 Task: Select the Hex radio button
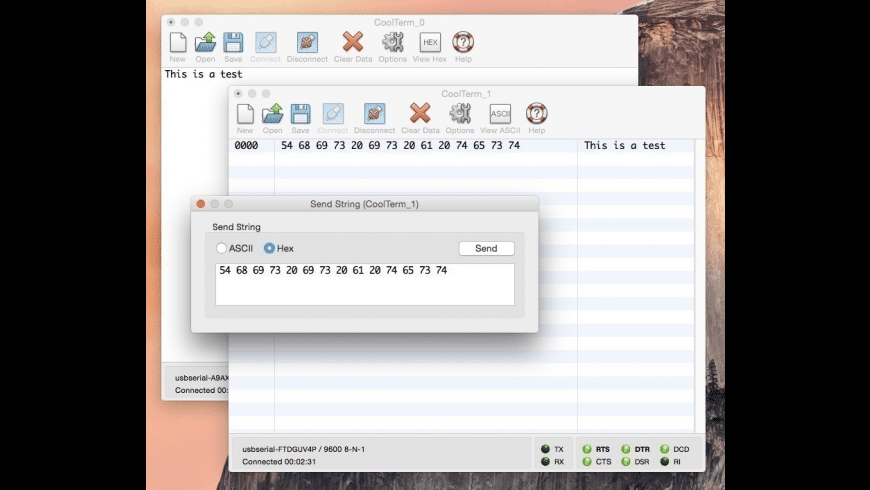269,248
